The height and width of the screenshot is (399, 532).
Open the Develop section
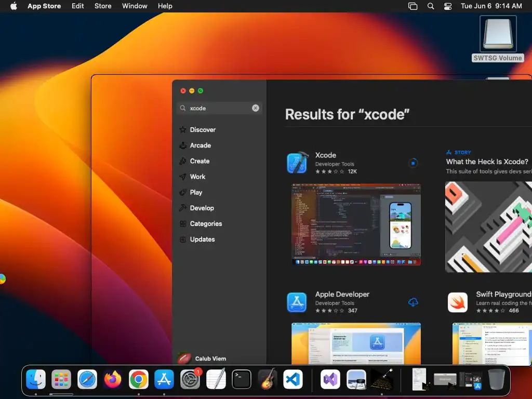point(202,208)
